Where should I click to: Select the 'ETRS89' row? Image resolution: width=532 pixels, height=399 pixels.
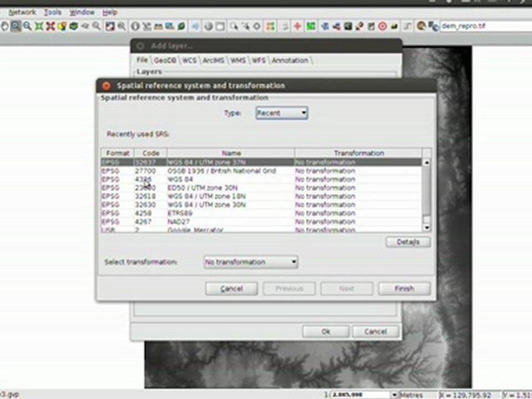pyautogui.click(x=261, y=213)
